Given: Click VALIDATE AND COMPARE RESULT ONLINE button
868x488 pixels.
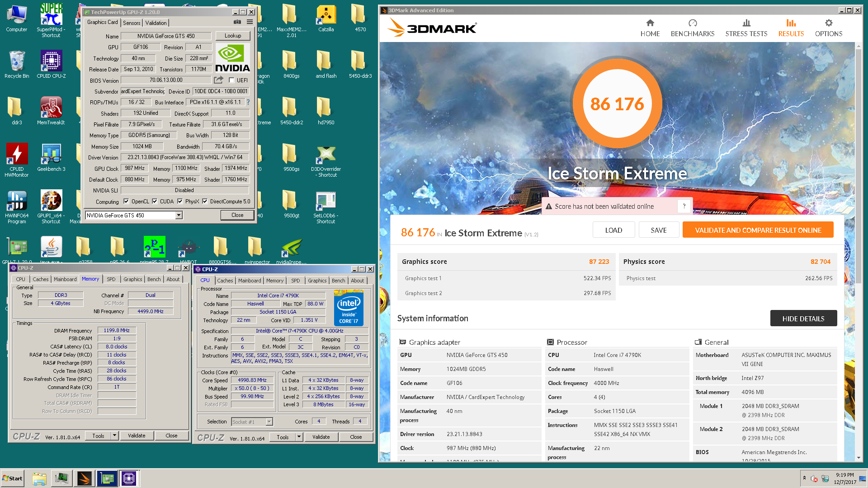Looking at the screenshot, I should pos(758,230).
